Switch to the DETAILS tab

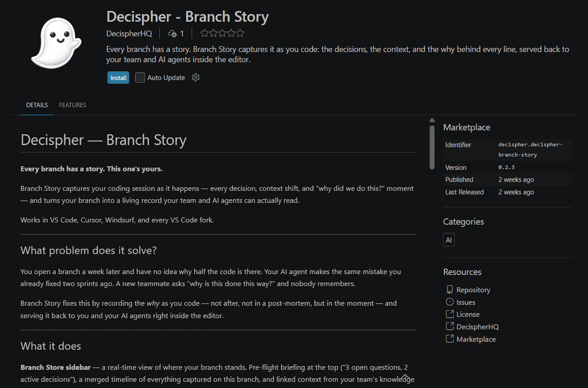pos(37,105)
